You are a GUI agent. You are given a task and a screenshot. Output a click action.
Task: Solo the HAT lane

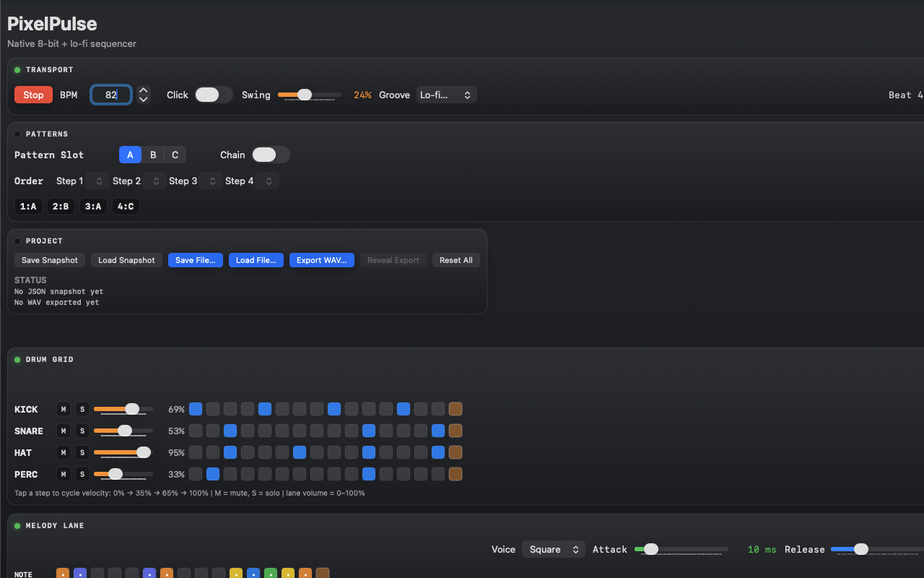[82, 453]
